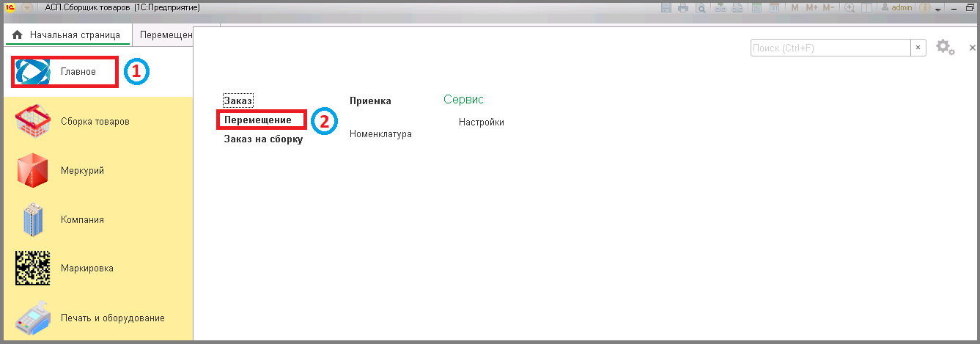
Task: Click the Save diskette icon in title bar
Action: pyautogui.click(x=666, y=7)
